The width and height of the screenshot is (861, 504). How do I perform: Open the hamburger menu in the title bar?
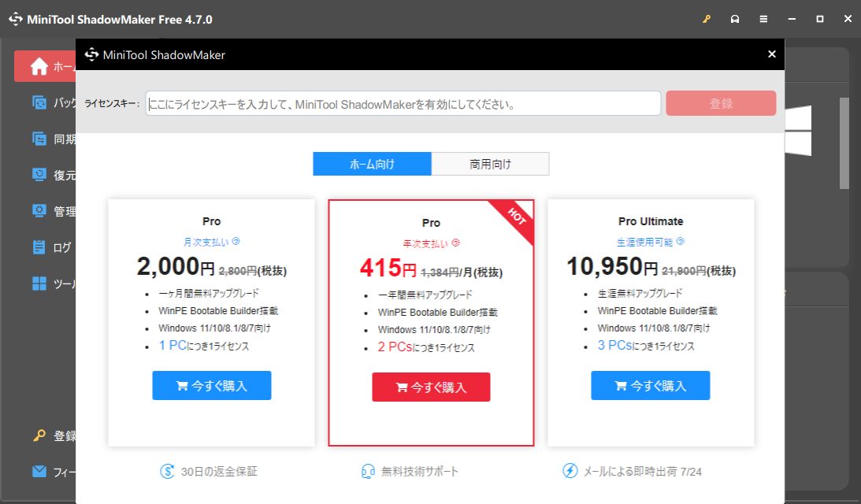(763, 19)
